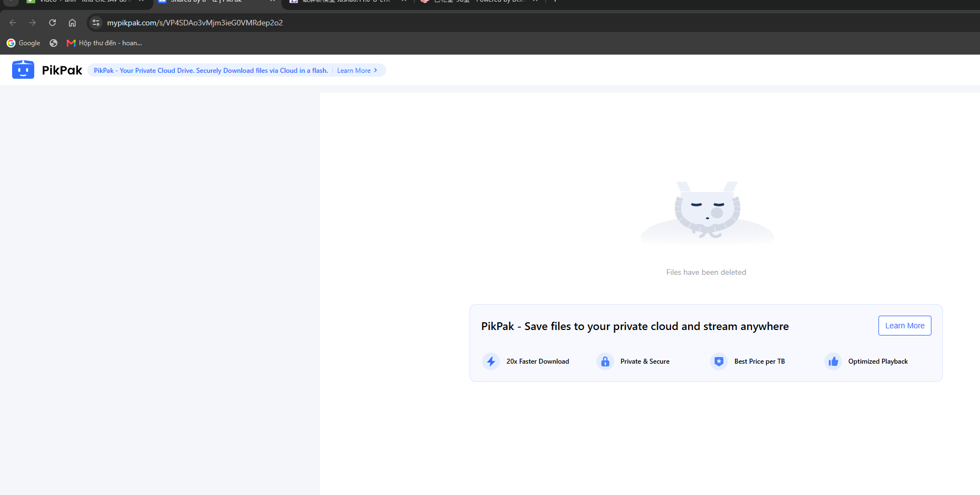Open the browser home page icon
980x495 pixels.
click(72, 23)
